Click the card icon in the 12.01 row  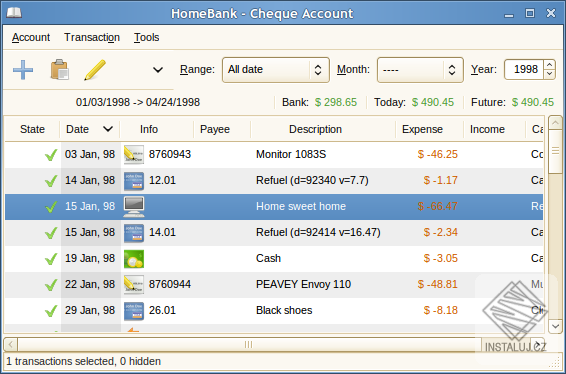[x=134, y=181]
